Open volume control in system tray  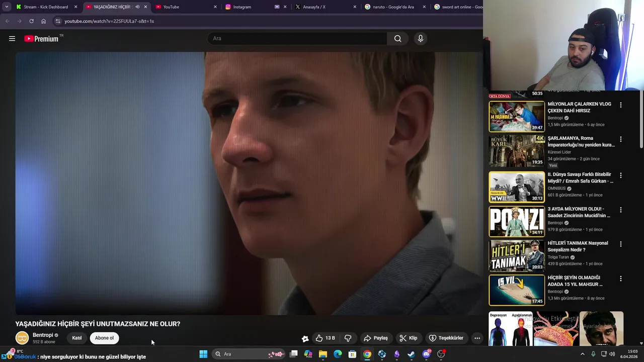(x=612, y=354)
